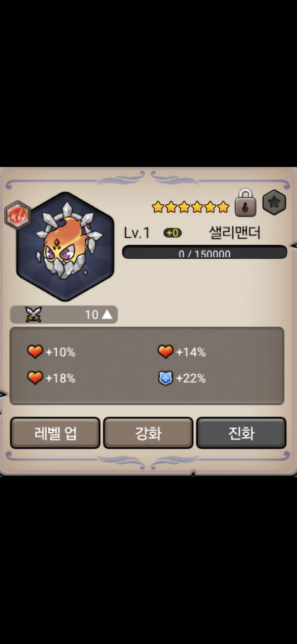Click the heart icon beside +10%

[x=35, y=352]
